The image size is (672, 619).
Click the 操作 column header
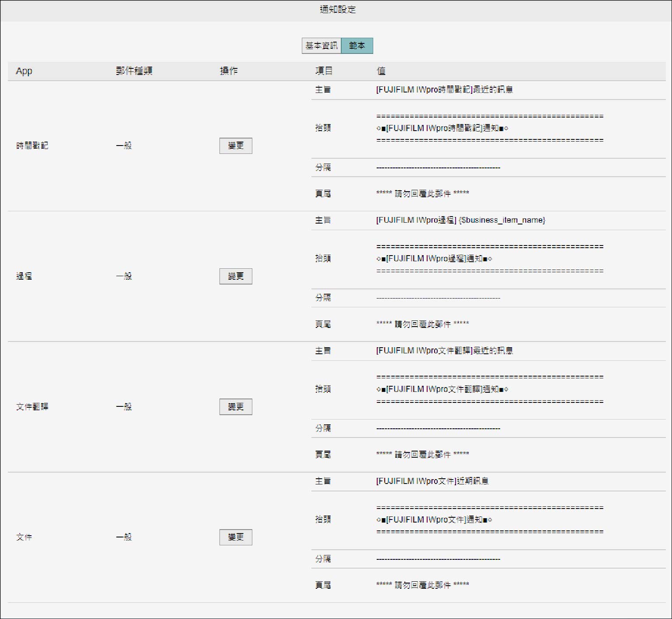click(229, 71)
